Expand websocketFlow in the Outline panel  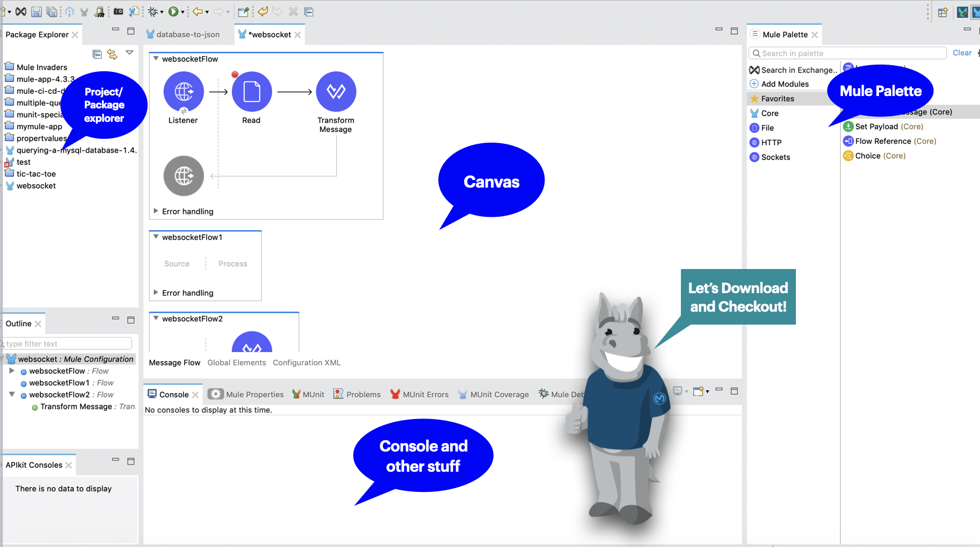click(x=12, y=371)
